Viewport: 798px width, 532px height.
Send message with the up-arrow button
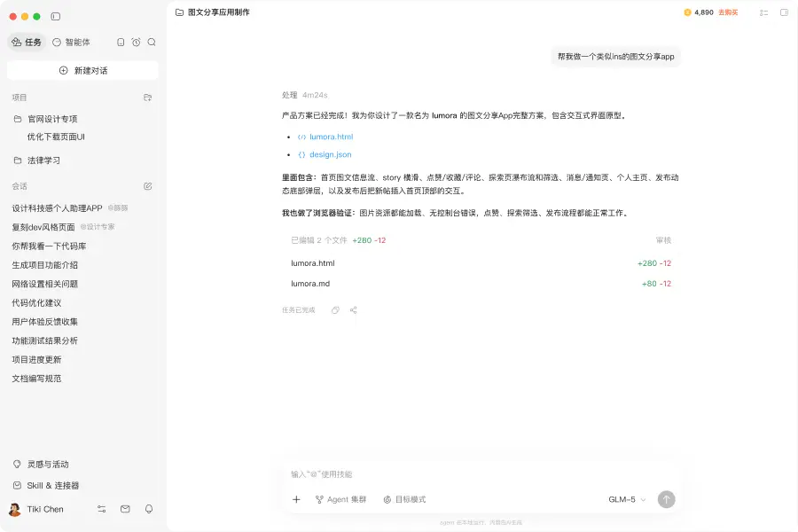(666, 499)
